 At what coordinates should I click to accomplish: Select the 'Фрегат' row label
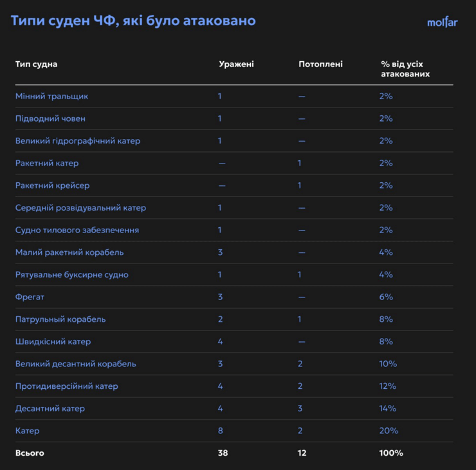point(30,297)
